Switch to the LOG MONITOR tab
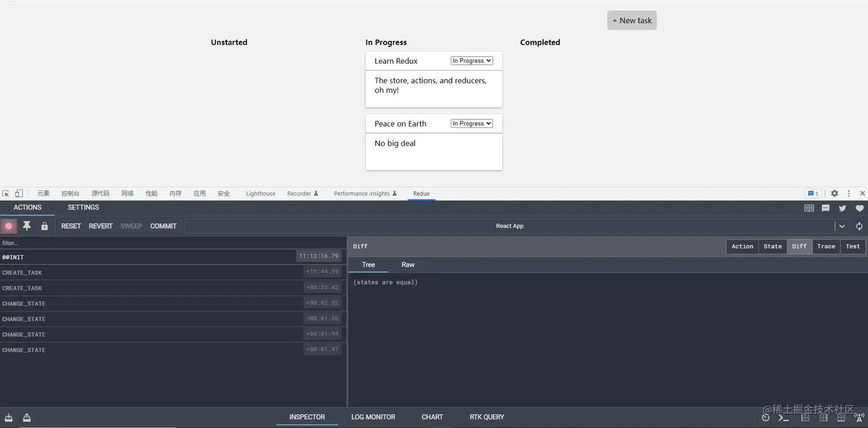This screenshot has width=868, height=428. pos(373,417)
